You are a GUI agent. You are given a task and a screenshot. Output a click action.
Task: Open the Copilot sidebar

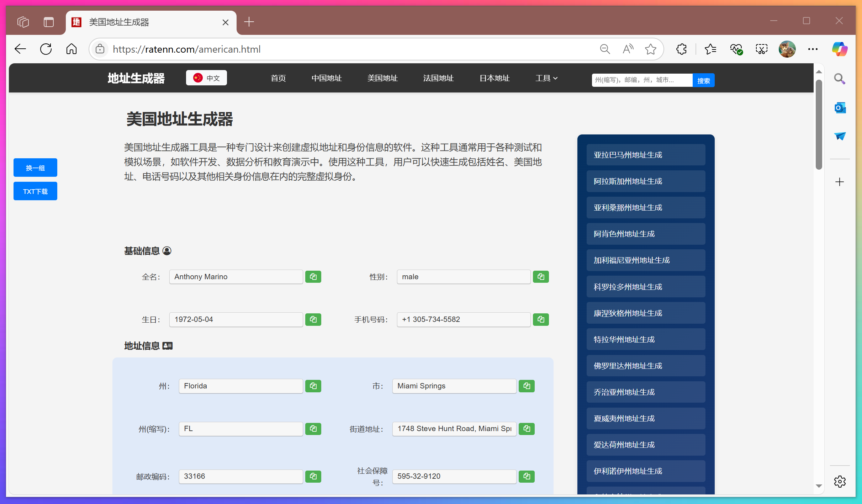tap(840, 49)
